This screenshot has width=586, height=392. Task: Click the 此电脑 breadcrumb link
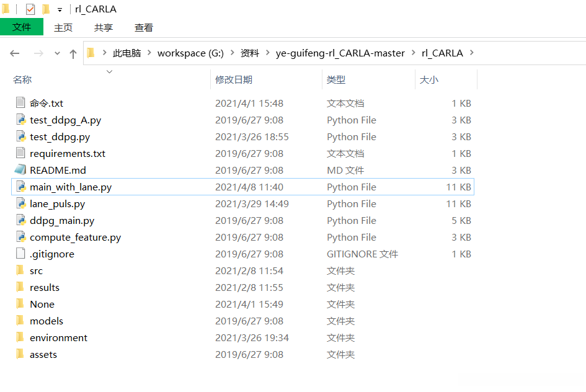127,53
